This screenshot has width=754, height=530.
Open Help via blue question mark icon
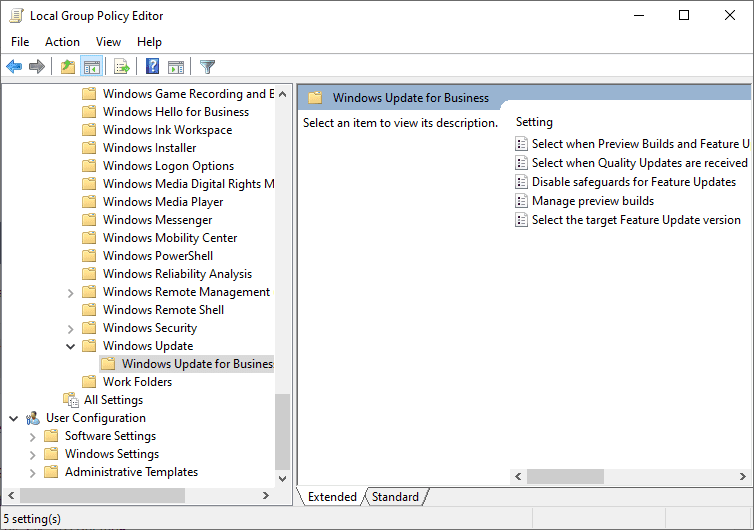click(152, 66)
